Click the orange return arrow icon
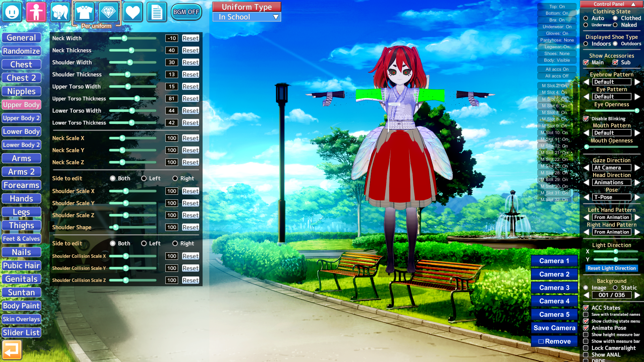Screen dimensions: 644x362 pos(12,350)
